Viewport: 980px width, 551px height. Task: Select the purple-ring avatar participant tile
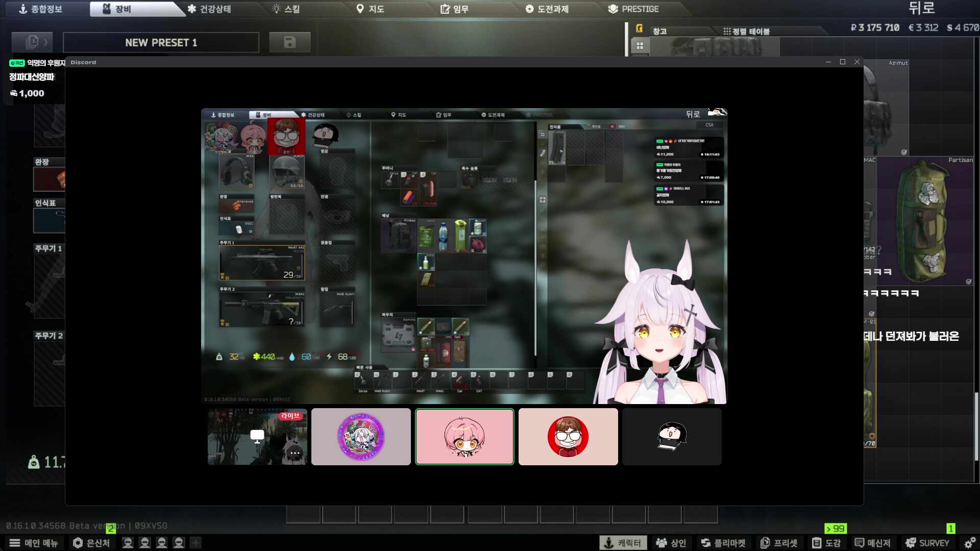point(361,437)
